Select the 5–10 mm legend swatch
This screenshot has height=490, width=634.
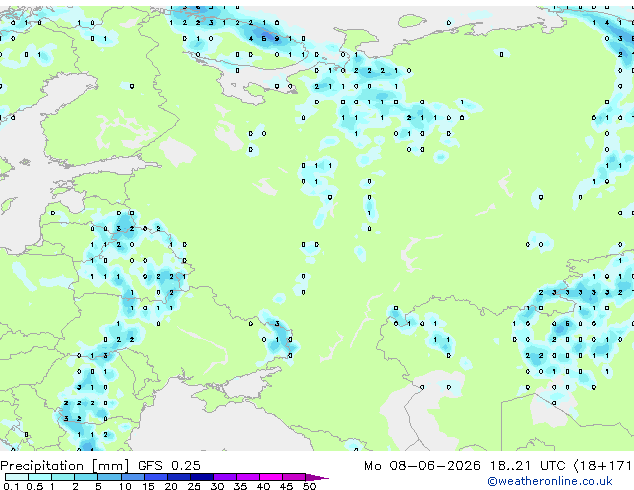109,477
